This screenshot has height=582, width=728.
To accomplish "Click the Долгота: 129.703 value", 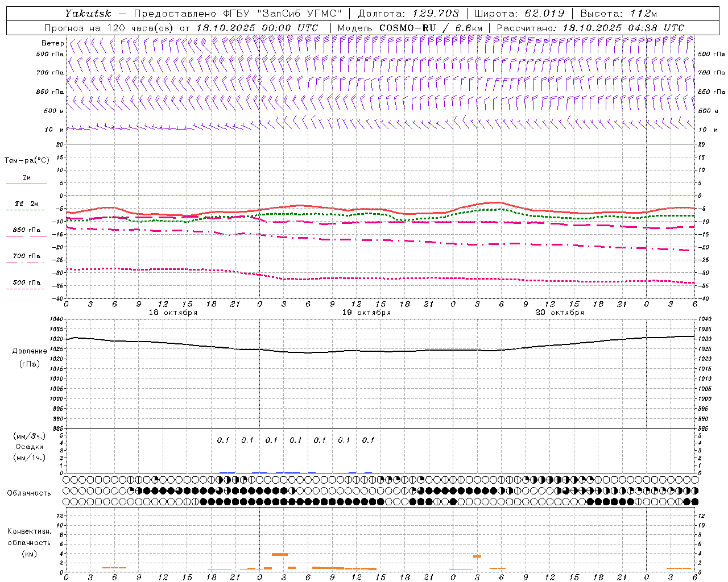I will pos(408,13).
